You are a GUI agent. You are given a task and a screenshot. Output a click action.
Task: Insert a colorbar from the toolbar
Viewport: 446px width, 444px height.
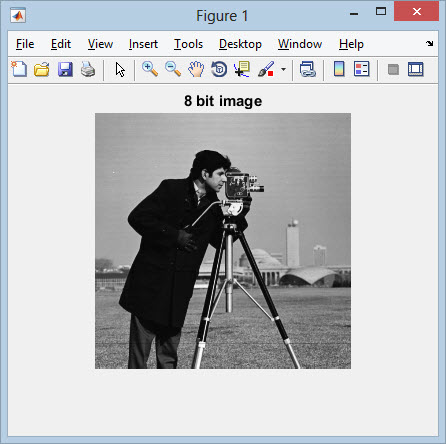pyautogui.click(x=339, y=69)
